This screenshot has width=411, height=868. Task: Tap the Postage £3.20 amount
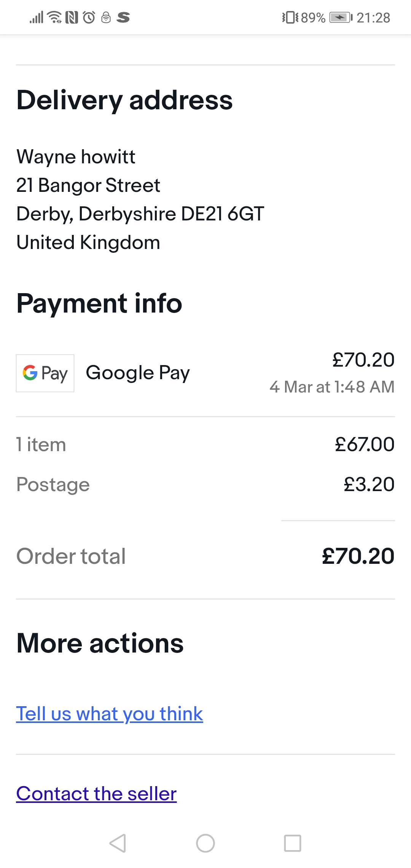369,485
